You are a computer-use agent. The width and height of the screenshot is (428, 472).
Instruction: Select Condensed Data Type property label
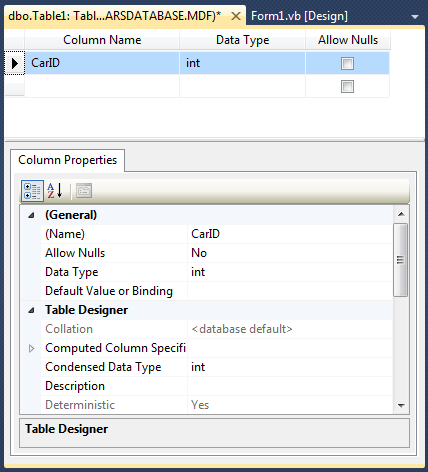[x=103, y=367]
